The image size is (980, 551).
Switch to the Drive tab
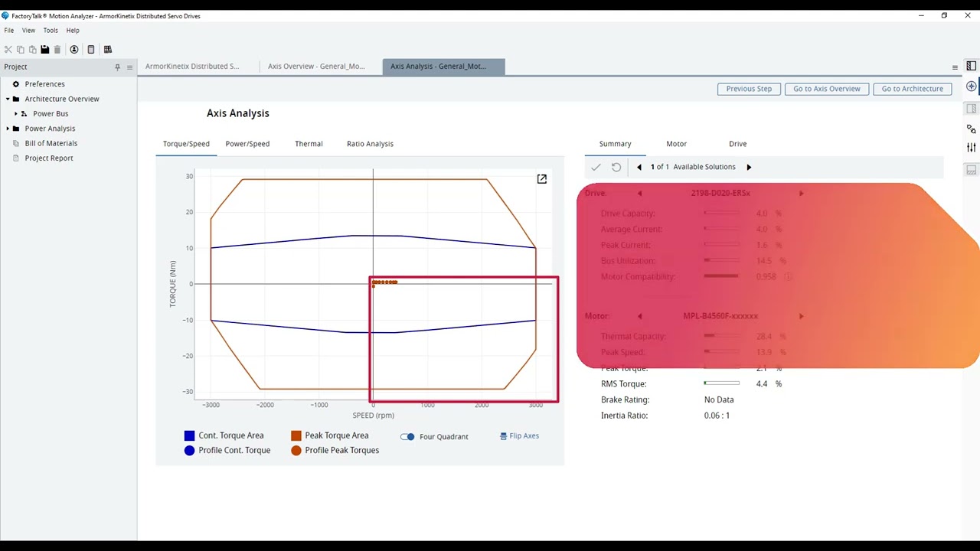(x=737, y=144)
